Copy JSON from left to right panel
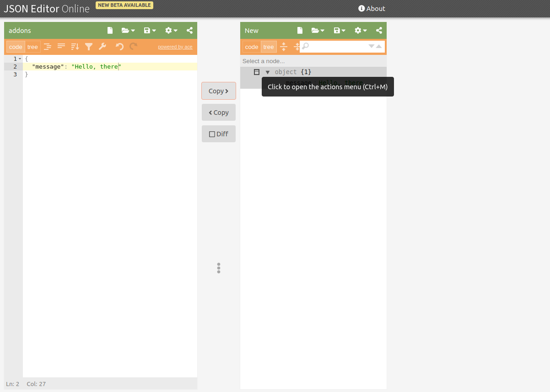This screenshot has width=550, height=392. tap(218, 91)
